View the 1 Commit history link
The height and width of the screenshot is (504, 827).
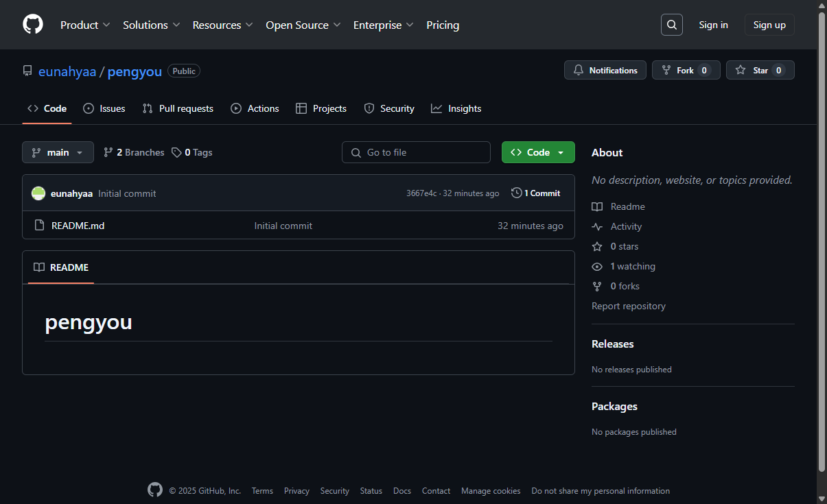536,193
